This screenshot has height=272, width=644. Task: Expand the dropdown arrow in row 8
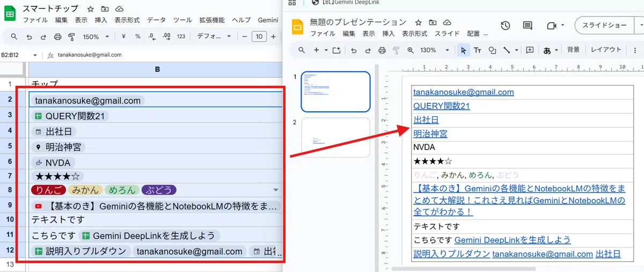(x=276, y=190)
